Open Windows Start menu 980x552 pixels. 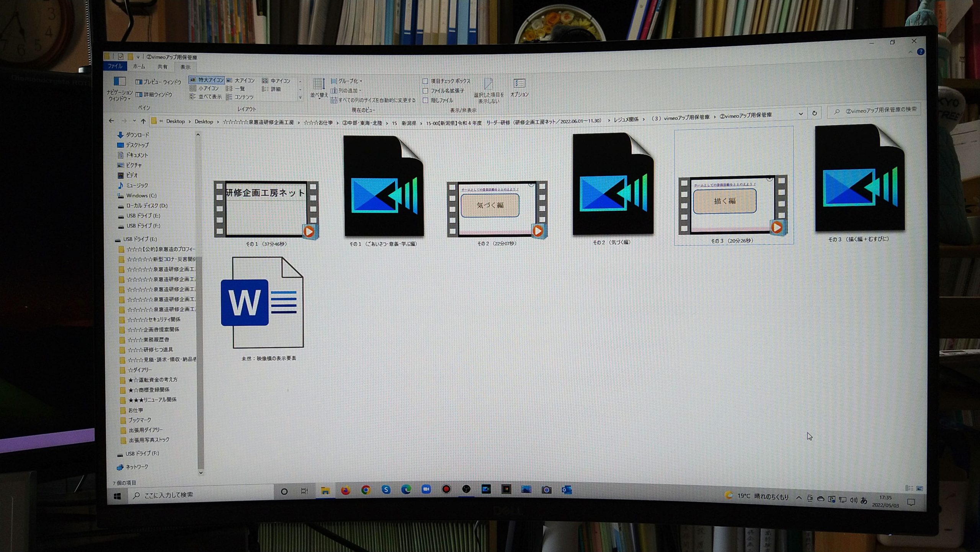tap(117, 496)
